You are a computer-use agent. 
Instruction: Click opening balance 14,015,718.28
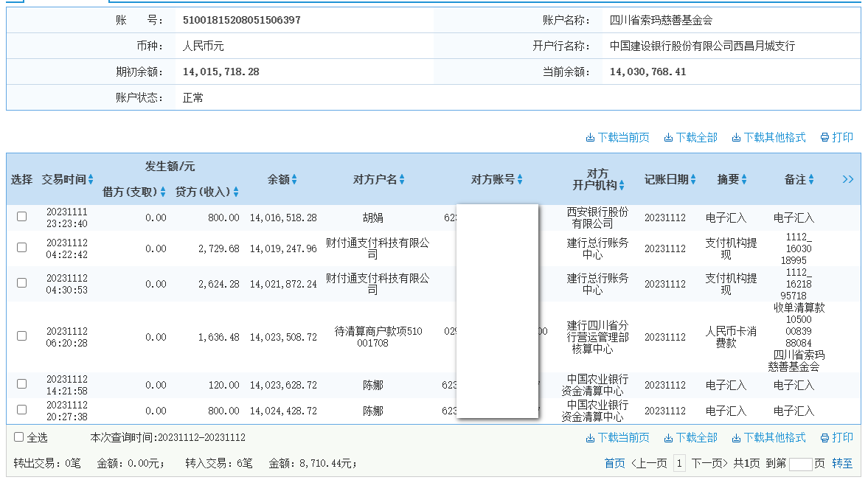pos(221,72)
